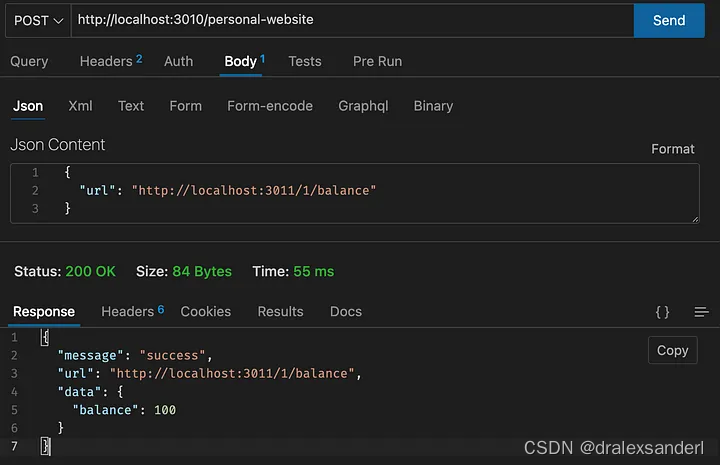Open the response lines menu icon
The height and width of the screenshot is (465, 720).
click(x=701, y=312)
